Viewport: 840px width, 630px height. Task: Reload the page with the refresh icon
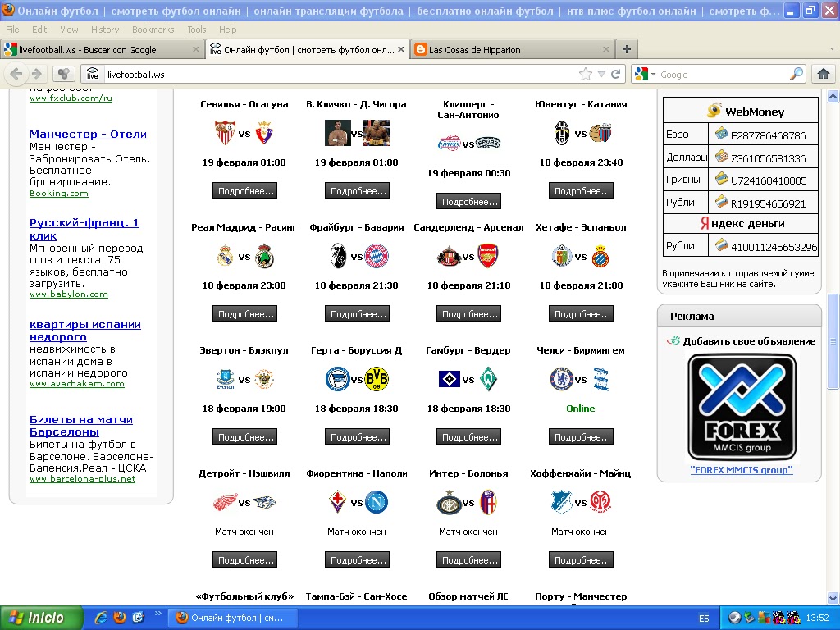tap(615, 74)
